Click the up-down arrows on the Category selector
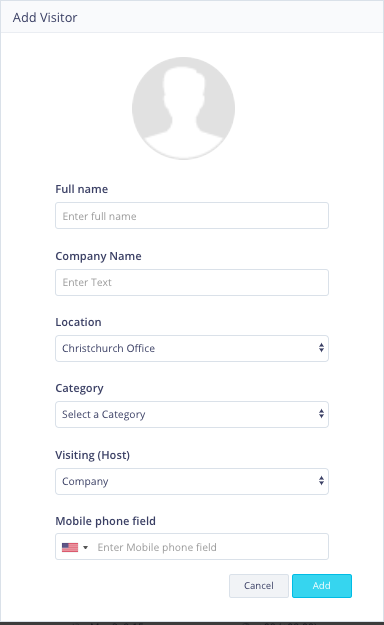This screenshot has width=384, height=625. (x=321, y=414)
